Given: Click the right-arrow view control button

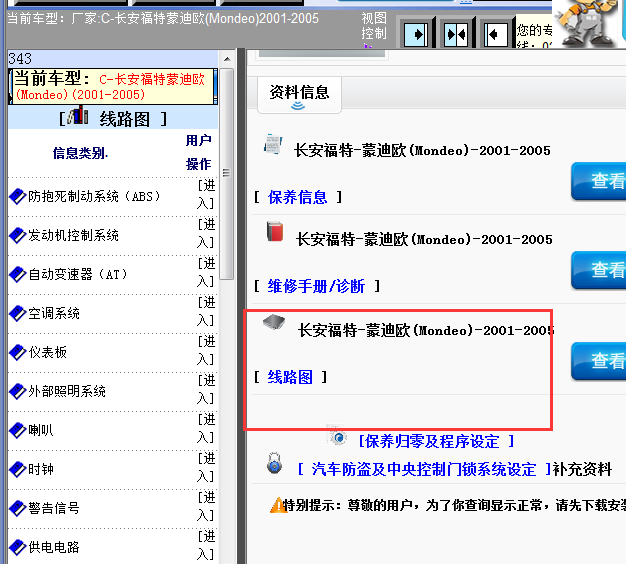Looking at the screenshot, I should click(416, 34).
